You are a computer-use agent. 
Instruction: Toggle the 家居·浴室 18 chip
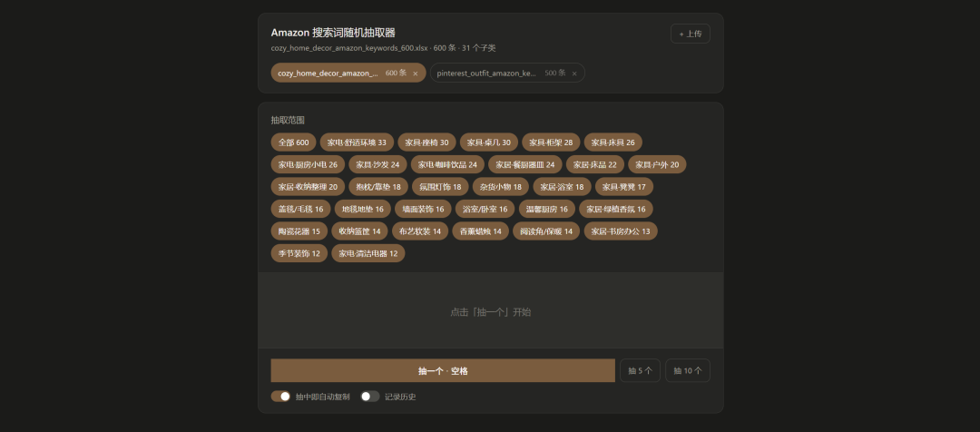click(562, 187)
